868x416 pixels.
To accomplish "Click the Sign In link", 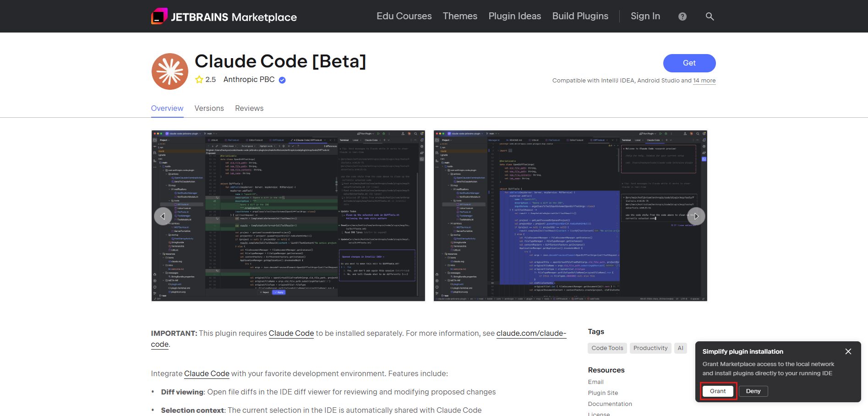I will [x=645, y=16].
